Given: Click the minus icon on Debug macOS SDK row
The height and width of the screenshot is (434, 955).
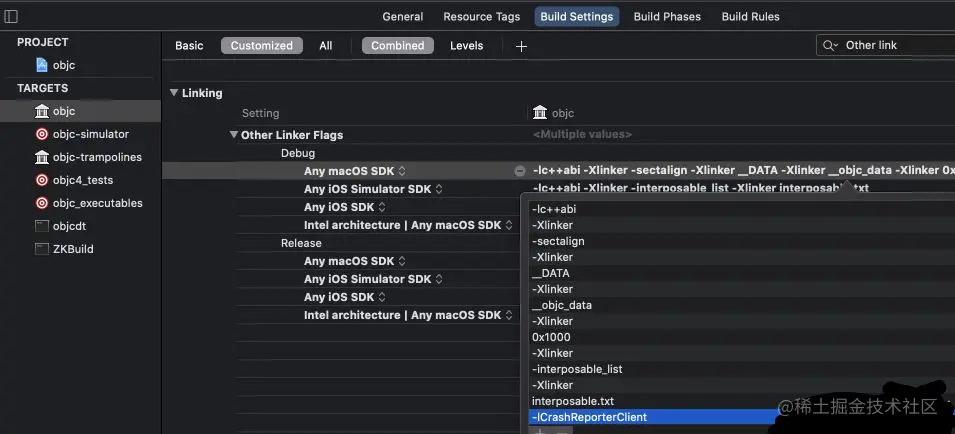Looking at the screenshot, I should [x=519, y=171].
